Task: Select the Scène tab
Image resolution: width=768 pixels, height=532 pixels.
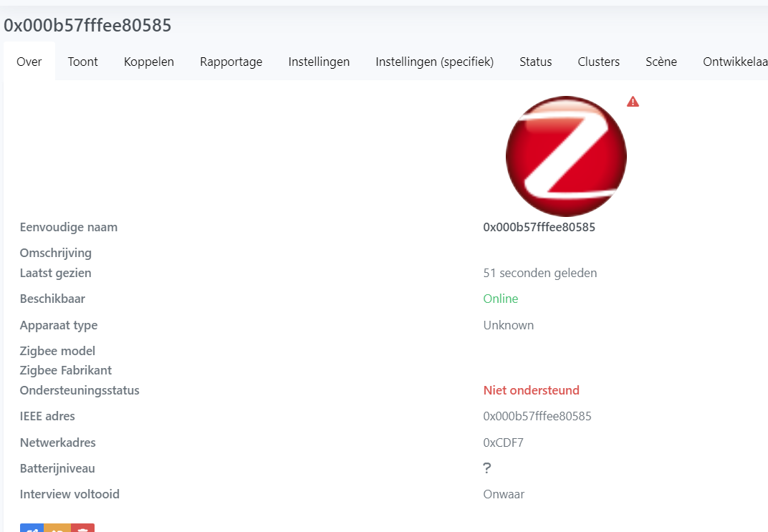Action: tap(661, 62)
